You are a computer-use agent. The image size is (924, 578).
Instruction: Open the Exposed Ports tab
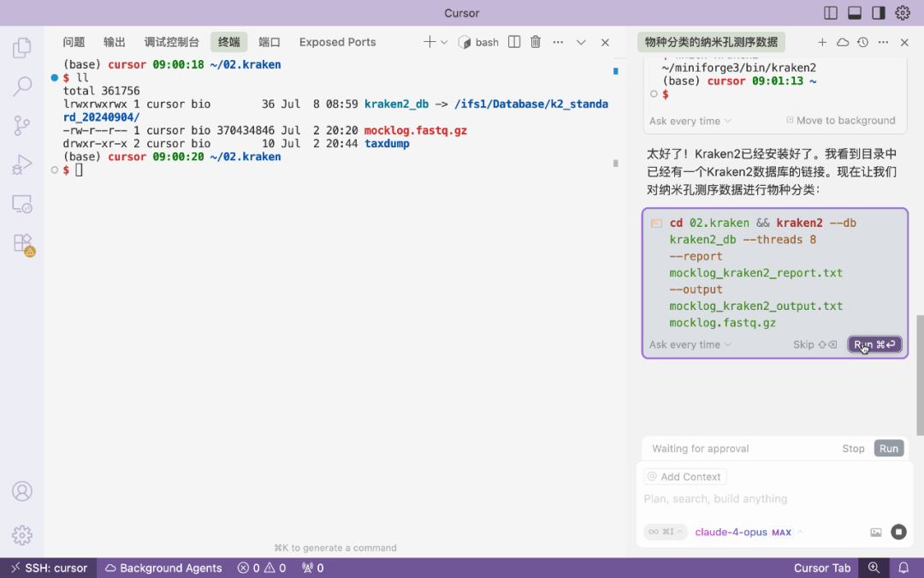[338, 42]
